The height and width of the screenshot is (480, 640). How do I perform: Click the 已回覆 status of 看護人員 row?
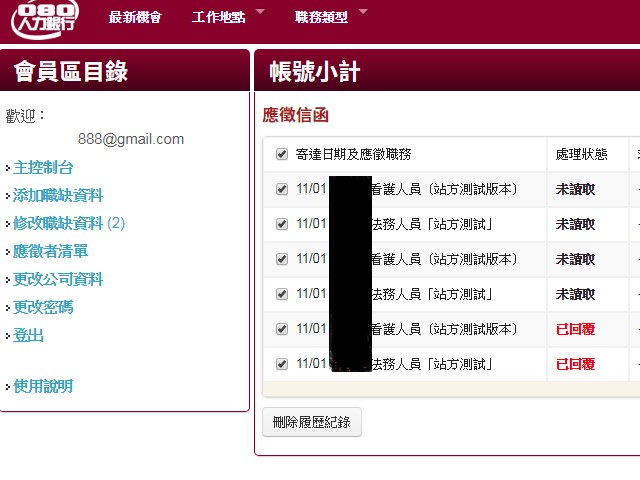pos(575,329)
